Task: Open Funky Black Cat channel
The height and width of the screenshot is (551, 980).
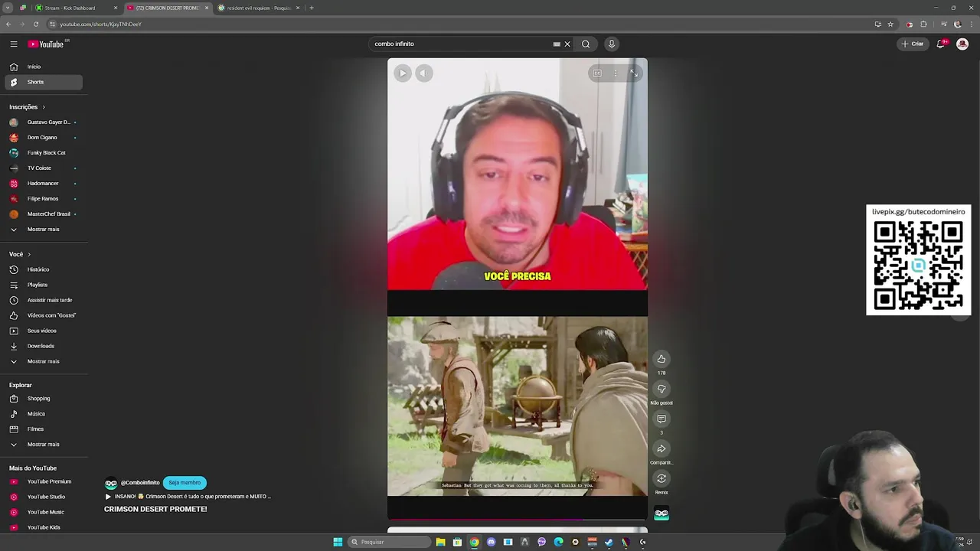Action: pos(44,153)
